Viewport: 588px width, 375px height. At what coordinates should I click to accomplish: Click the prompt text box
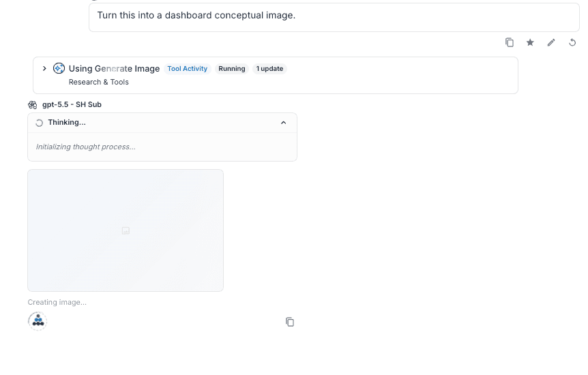[x=334, y=17]
